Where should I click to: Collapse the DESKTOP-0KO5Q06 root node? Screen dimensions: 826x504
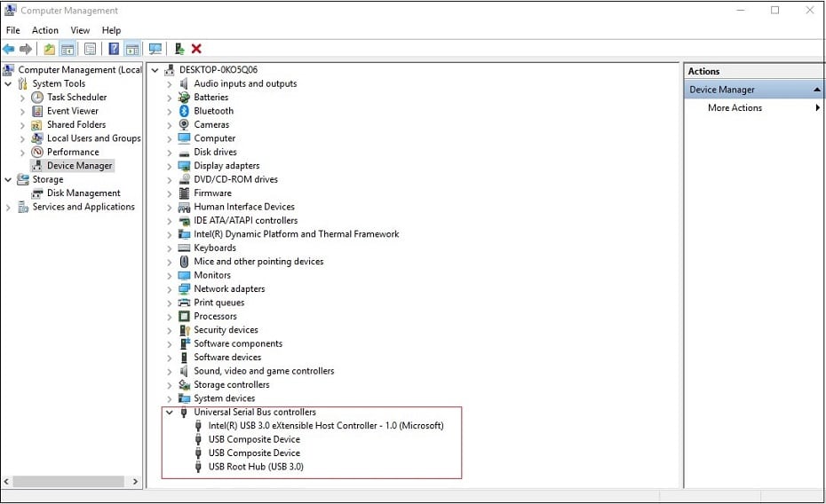click(155, 70)
